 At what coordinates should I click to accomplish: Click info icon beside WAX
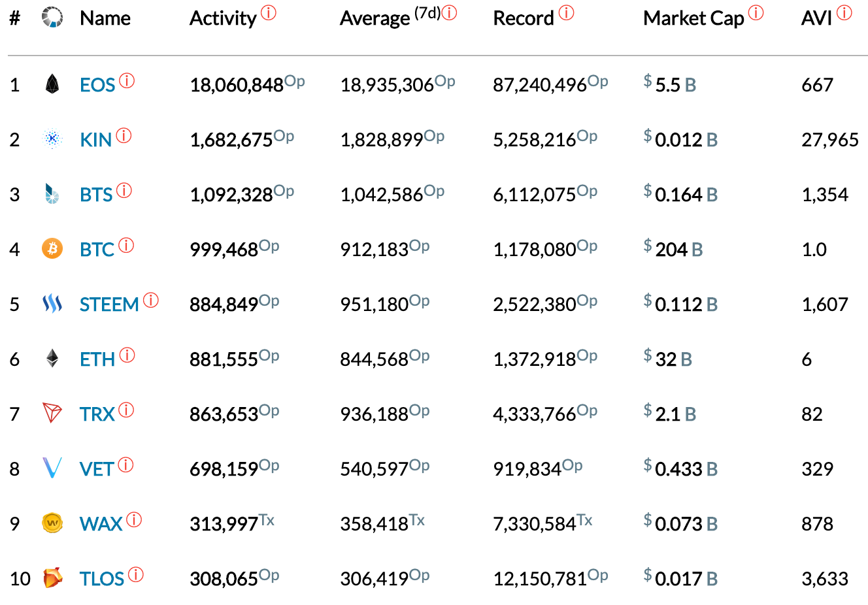tap(134, 519)
